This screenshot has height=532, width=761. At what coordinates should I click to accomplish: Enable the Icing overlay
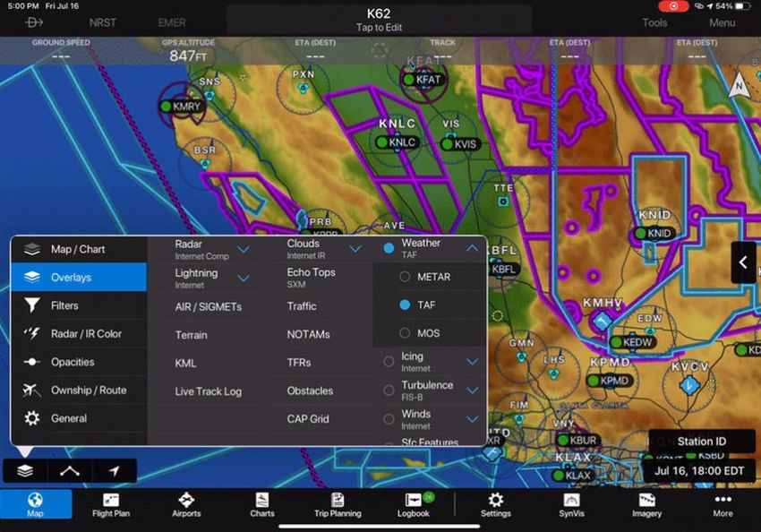(x=389, y=362)
